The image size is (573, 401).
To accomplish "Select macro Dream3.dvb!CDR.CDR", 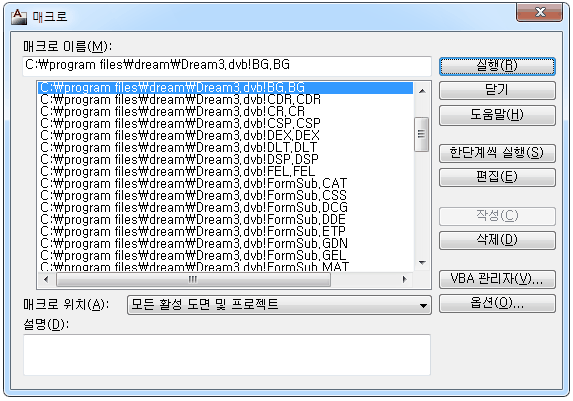I will pyautogui.click(x=225, y=100).
